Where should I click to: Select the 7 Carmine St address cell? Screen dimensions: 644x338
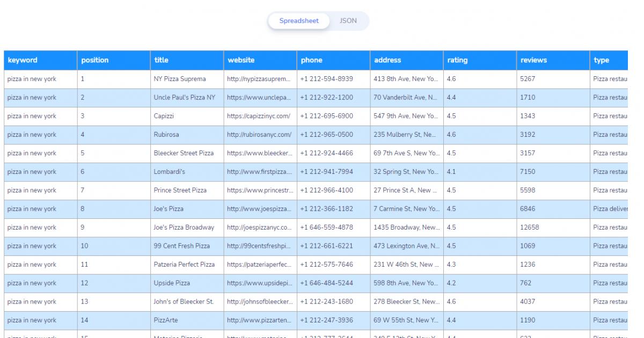pos(407,209)
